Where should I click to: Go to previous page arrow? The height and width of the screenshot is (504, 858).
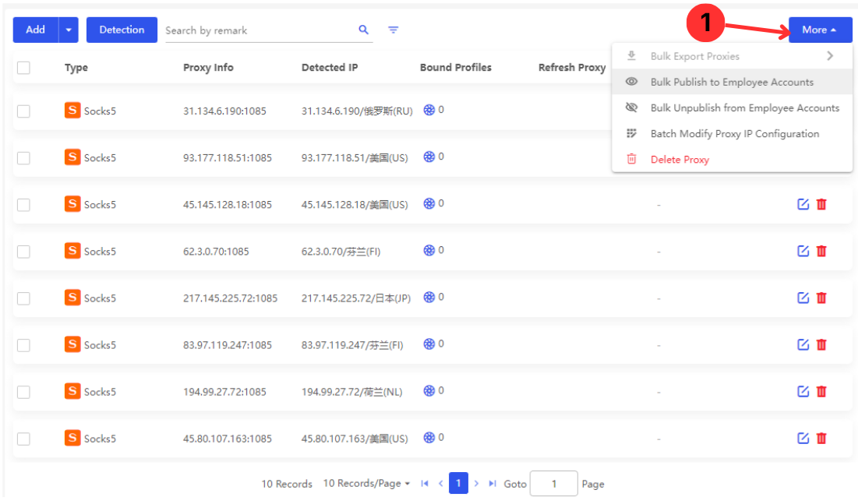point(440,483)
